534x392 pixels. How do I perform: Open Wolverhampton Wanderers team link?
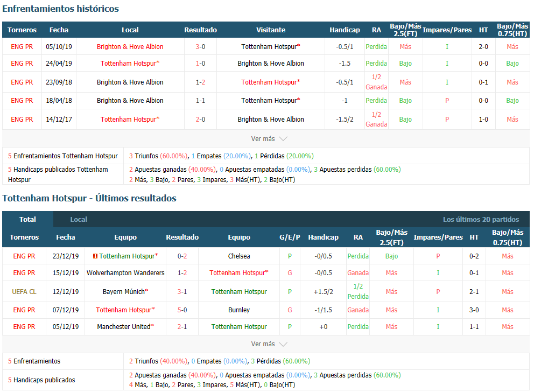125,273
